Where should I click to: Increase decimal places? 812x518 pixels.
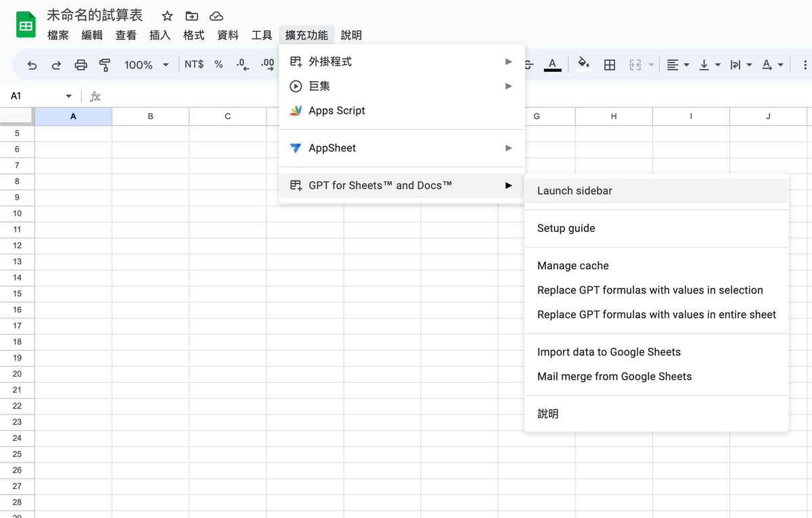click(267, 64)
